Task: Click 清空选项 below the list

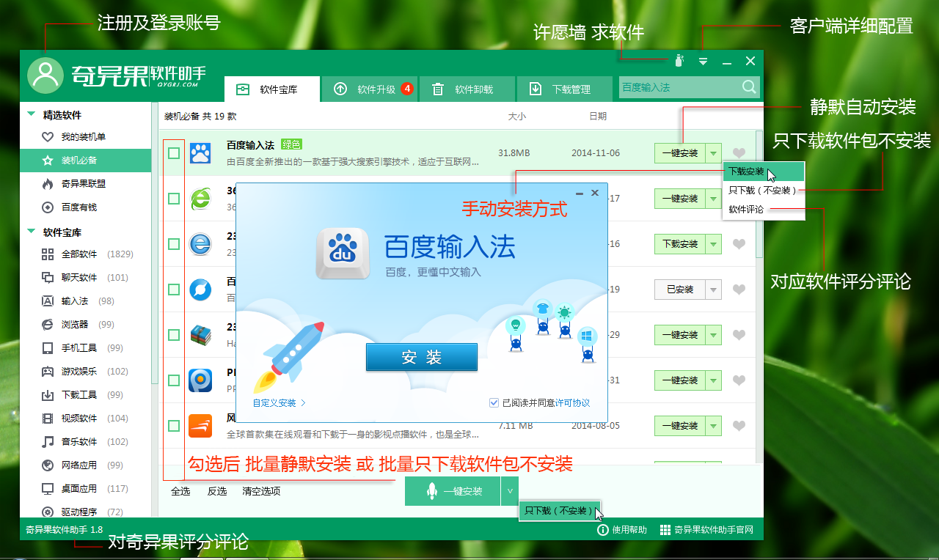Action: point(261,491)
